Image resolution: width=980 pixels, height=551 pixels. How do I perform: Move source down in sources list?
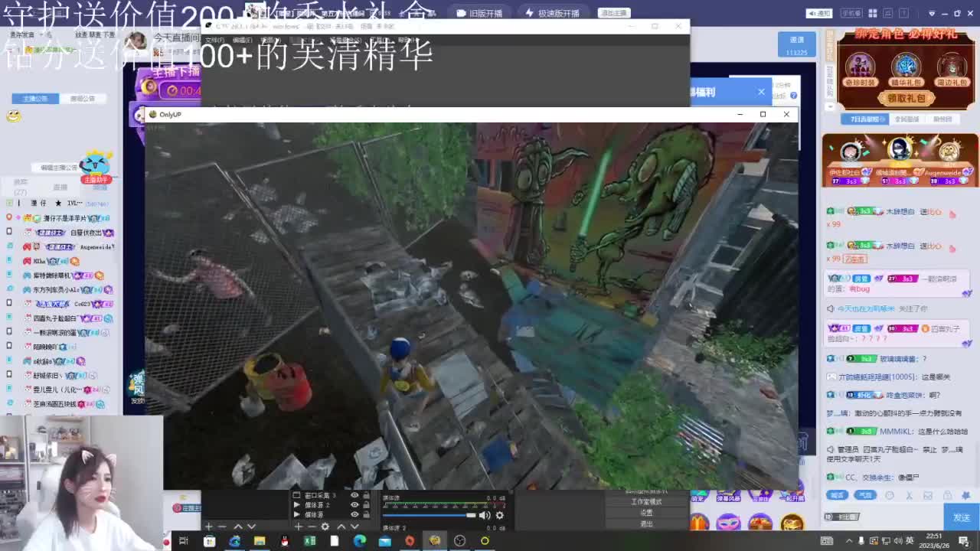click(354, 527)
